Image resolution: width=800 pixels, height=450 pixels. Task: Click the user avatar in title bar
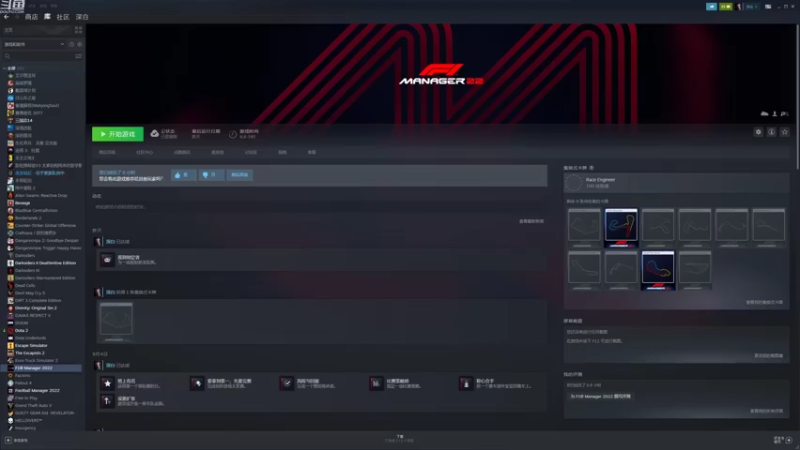tap(739, 7)
